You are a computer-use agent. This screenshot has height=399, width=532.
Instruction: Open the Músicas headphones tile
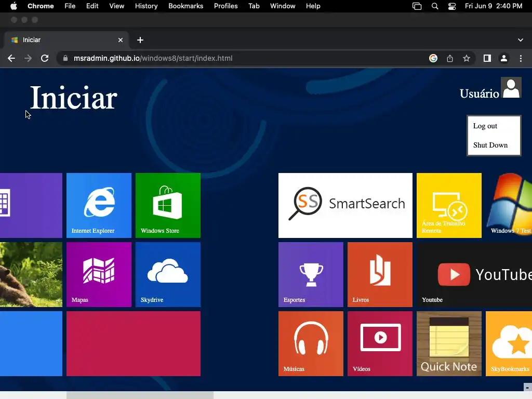[x=311, y=344]
